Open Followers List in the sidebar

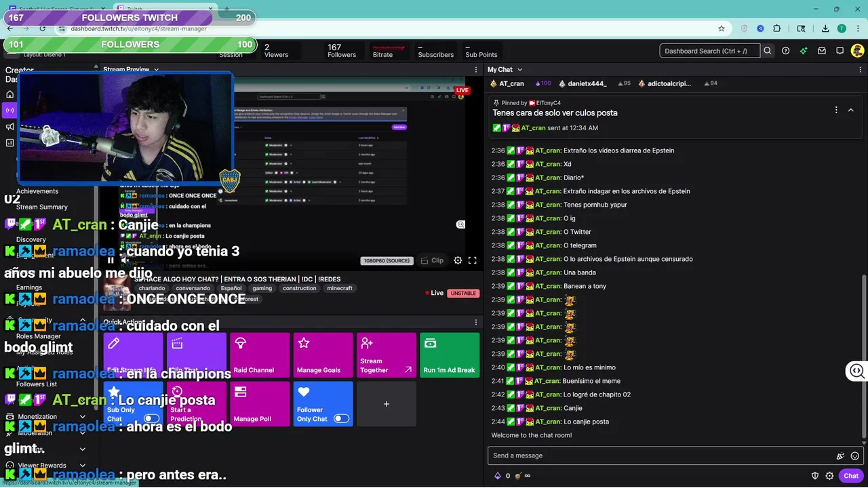tap(37, 384)
